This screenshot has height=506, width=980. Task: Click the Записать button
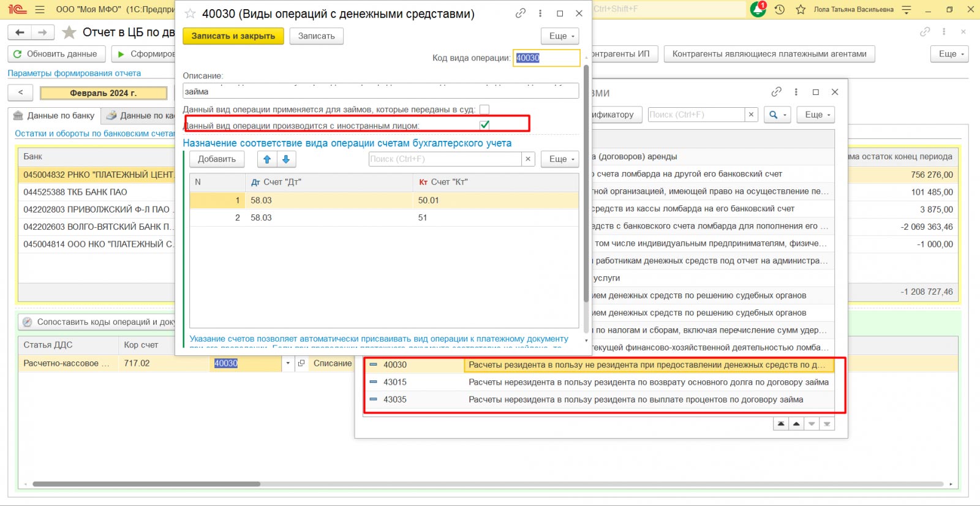pyautogui.click(x=317, y=36)
